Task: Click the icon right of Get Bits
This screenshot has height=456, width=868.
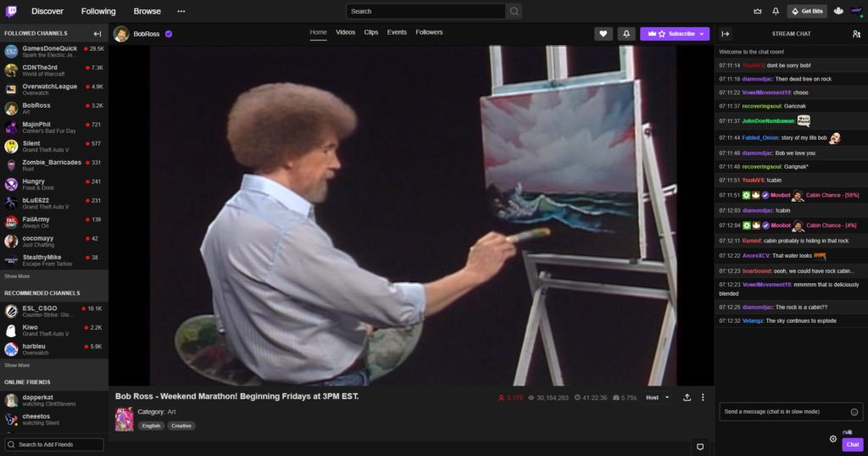Action: [x=838, y=11]
